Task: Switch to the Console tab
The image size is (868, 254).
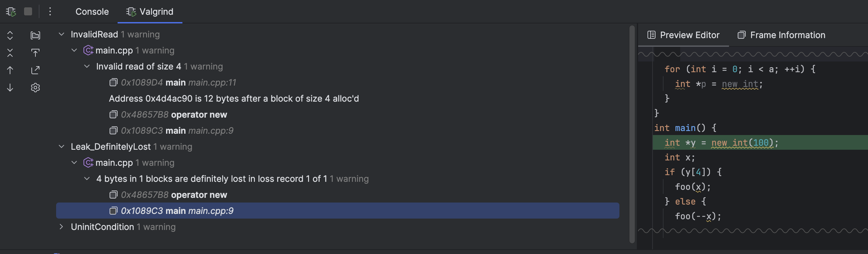Action: click(92, 11)
